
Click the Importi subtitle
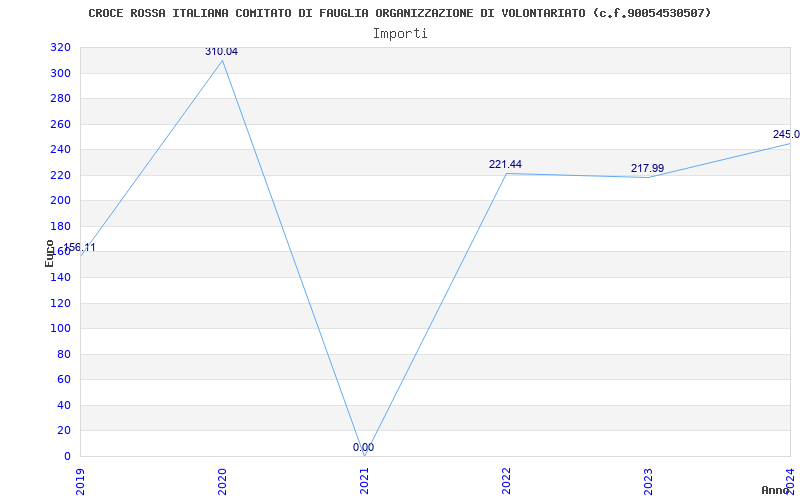click(400, 34)
